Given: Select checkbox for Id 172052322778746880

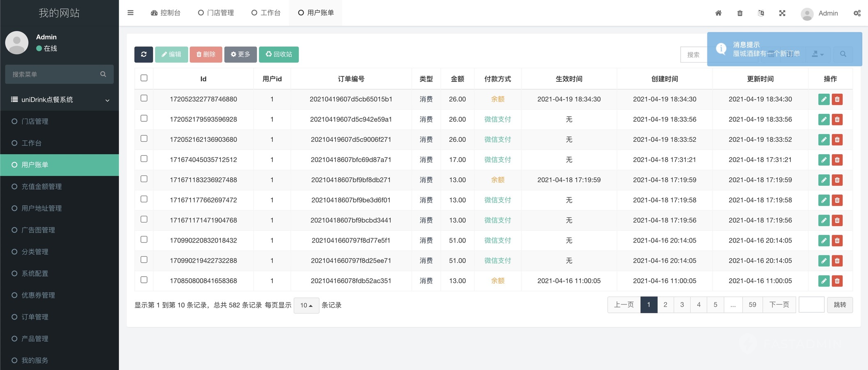Looking at the screenshot, I should click(x=144, y=98).
